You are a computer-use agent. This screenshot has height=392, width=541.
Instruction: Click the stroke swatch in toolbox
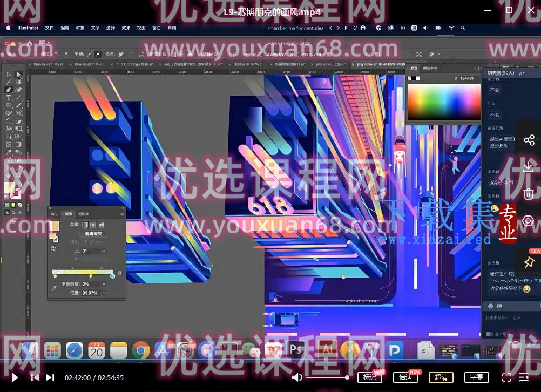(16, 193)
